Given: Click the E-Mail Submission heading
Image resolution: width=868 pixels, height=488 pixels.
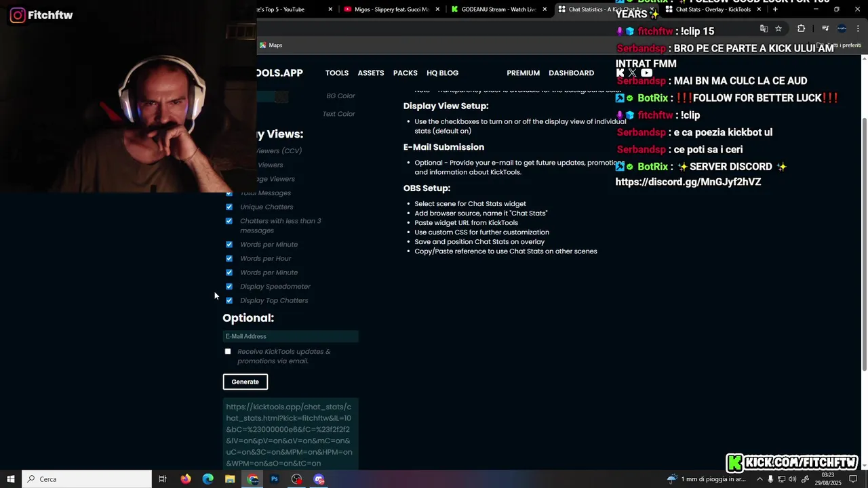Looking at the screenshot, I should click(443, 147).
